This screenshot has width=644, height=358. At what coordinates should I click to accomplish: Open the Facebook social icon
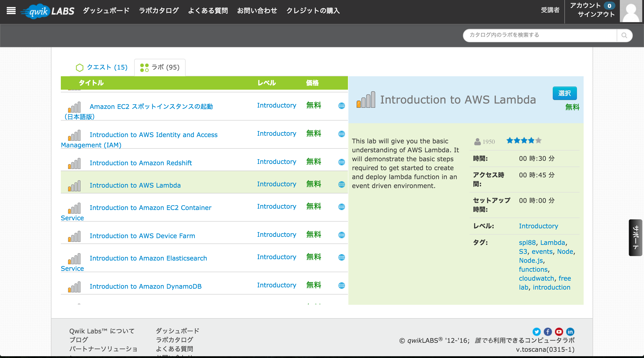click(x=547, y=331)
